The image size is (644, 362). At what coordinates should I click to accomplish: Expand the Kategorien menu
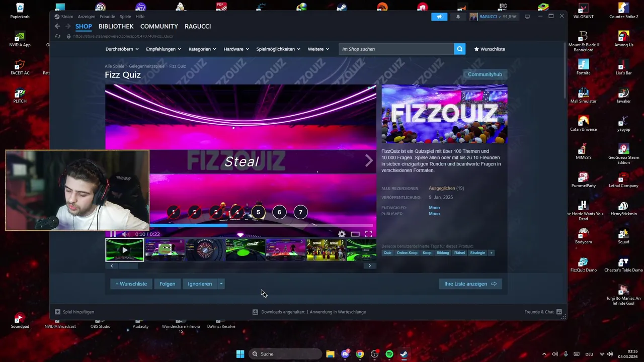(x=202, y=49)
